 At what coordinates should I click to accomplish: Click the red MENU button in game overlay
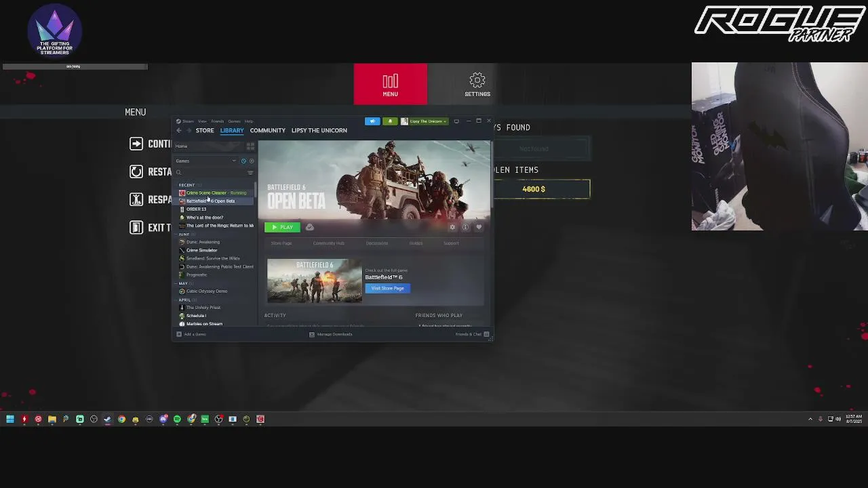click(391, 84)
